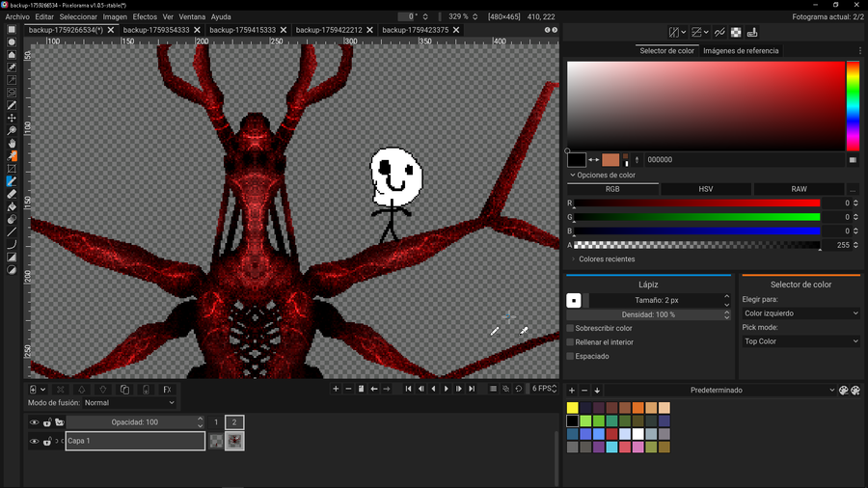Click the hex color field 000000
This screenshot has width=868, height=488.
coord(745,160)
